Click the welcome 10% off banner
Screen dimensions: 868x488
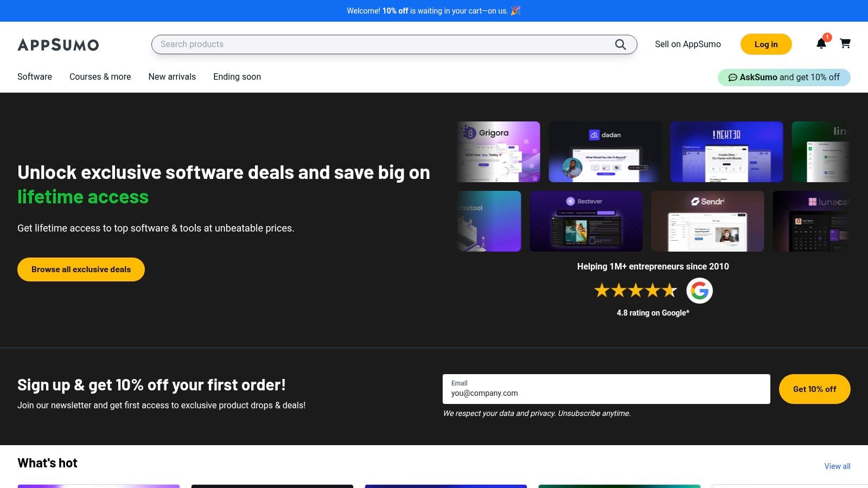(434, 11)
